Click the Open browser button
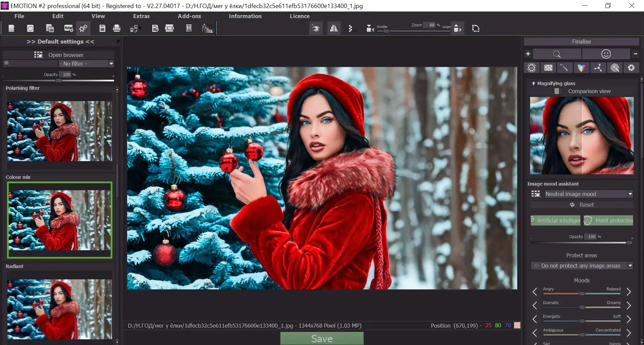Screen dimensions: 644x345 [x=59, y=55]
